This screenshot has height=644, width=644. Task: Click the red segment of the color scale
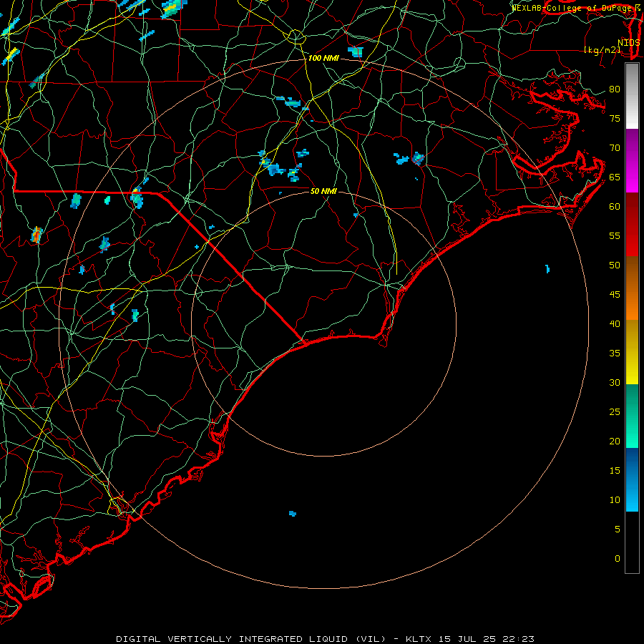pos(632,224)
